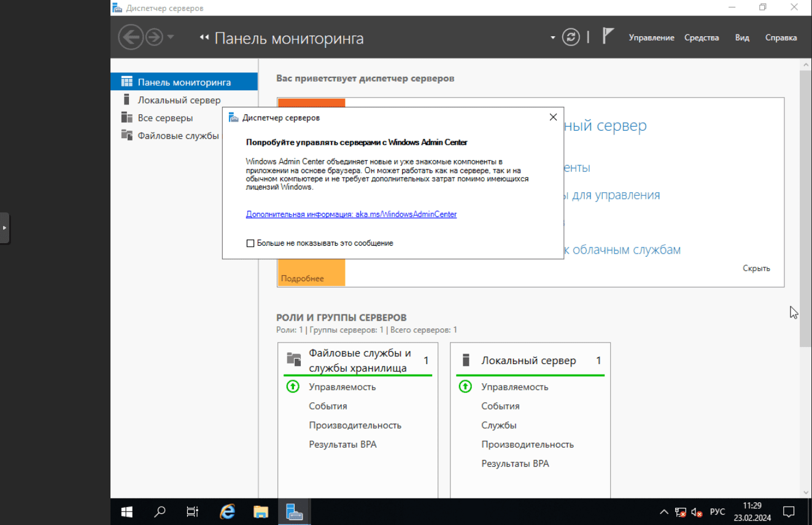Click the РУС language indicator
Screen dimensions: 812x525
[x=717, y=512]
